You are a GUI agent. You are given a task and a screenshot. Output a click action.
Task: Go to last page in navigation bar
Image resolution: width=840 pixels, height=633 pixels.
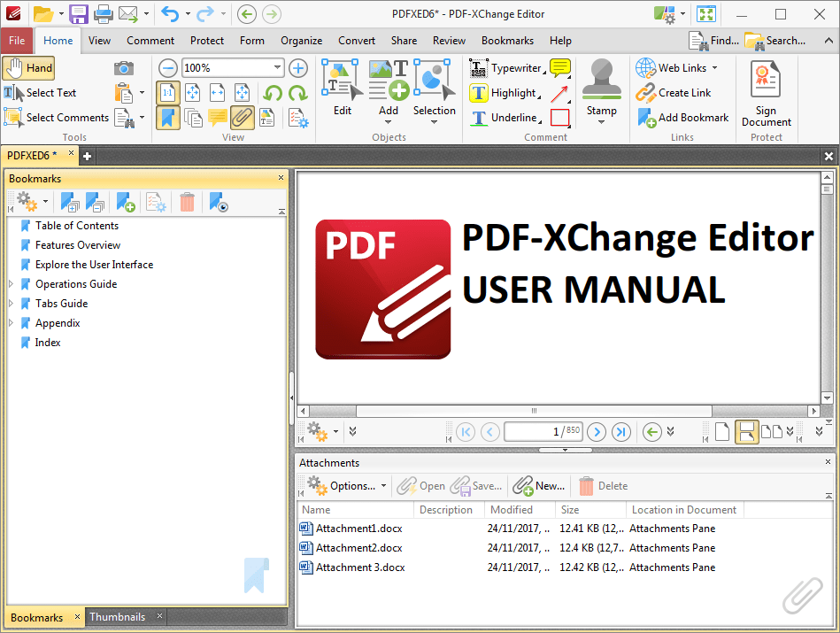[620, 431]
